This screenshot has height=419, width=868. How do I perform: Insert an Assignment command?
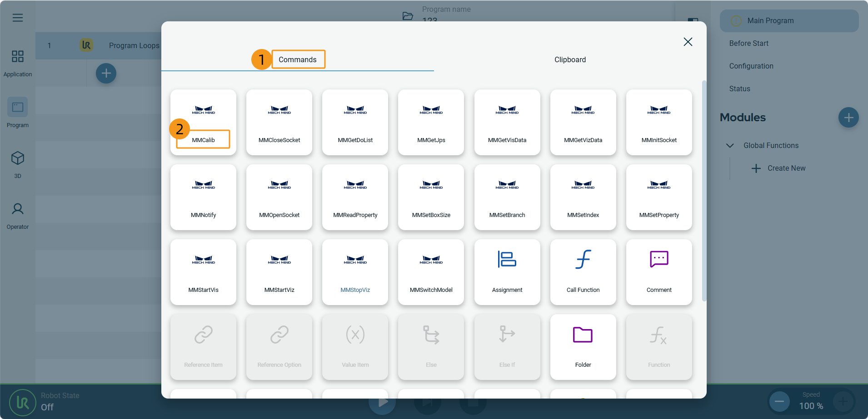tap(507, 272)
